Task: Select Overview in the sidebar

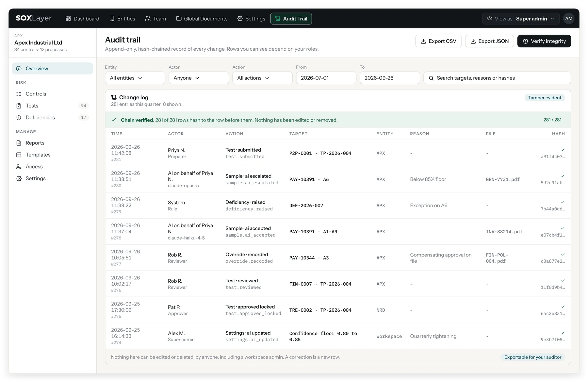Action: pyautogui.click(x=53, y=69)
